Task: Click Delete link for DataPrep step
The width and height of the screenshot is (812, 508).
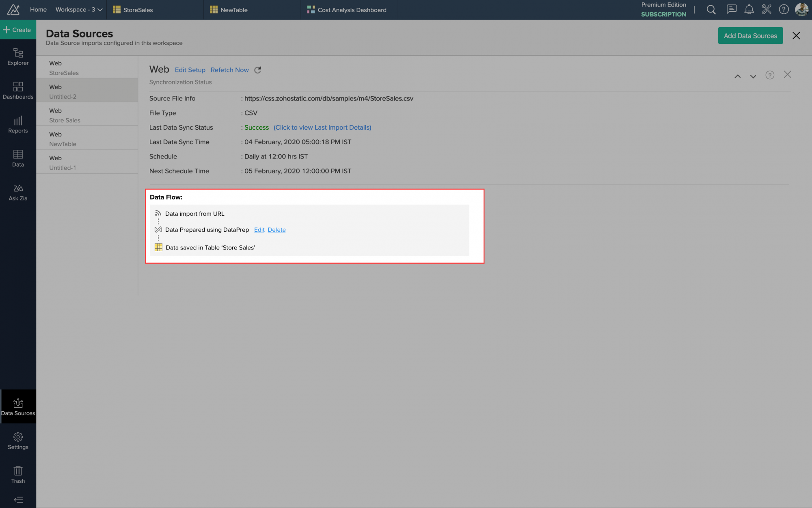Action: click(x=276, y=230)
